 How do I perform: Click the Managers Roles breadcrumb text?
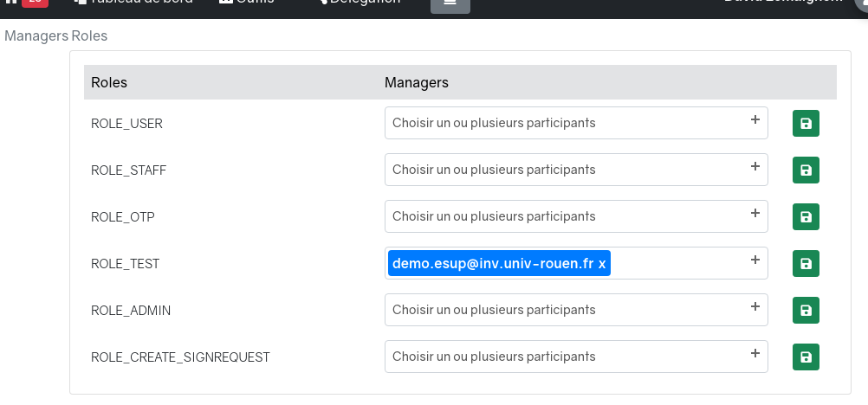(x=56, y=36)
